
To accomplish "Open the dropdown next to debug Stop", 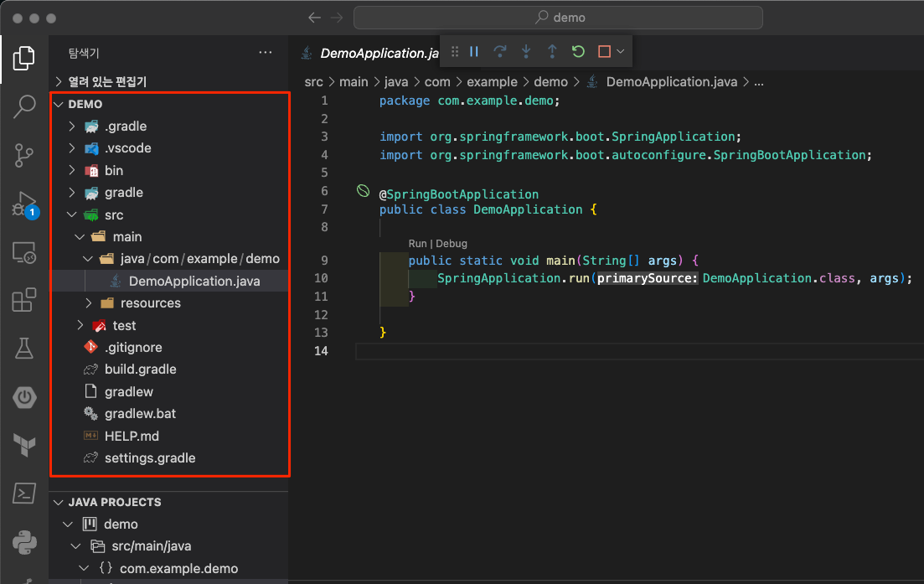I will (x=621, y=52).
